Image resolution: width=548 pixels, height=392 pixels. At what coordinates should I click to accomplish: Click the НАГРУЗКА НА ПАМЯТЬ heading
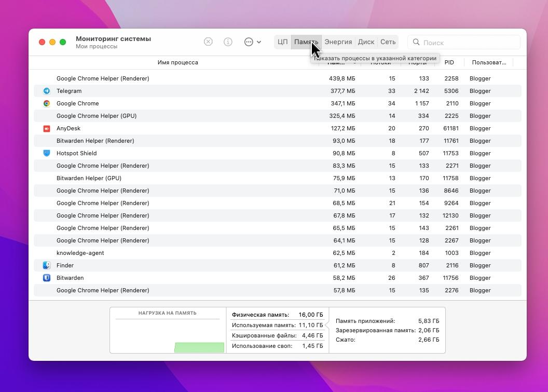pos(168,313)
